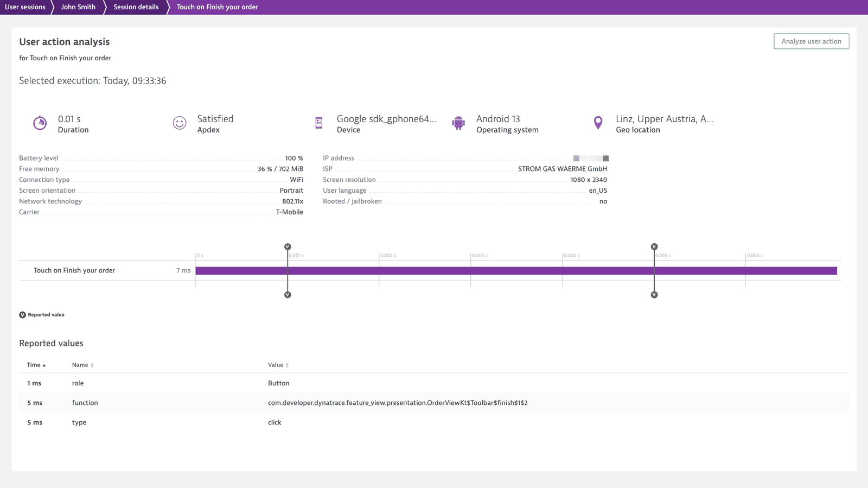Click the Free memory value 36 % / 702 MiB
868x488 pixels.
coord(280,169)
